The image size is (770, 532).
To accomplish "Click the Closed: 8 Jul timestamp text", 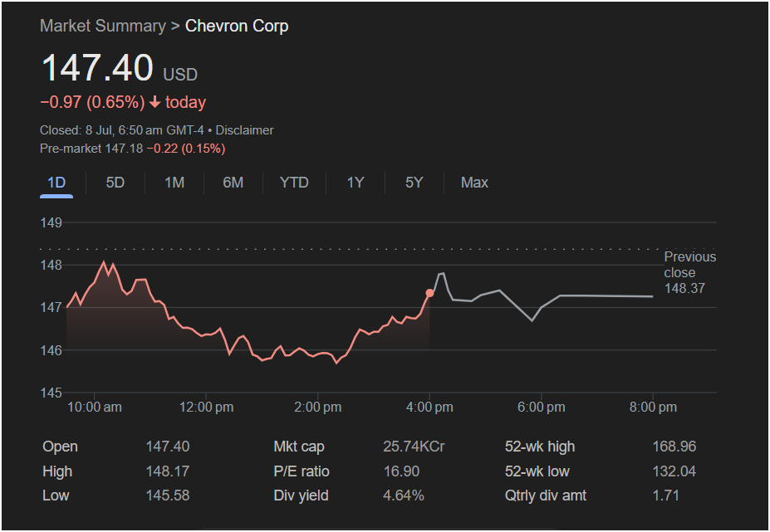I will [x=122, y=130].
